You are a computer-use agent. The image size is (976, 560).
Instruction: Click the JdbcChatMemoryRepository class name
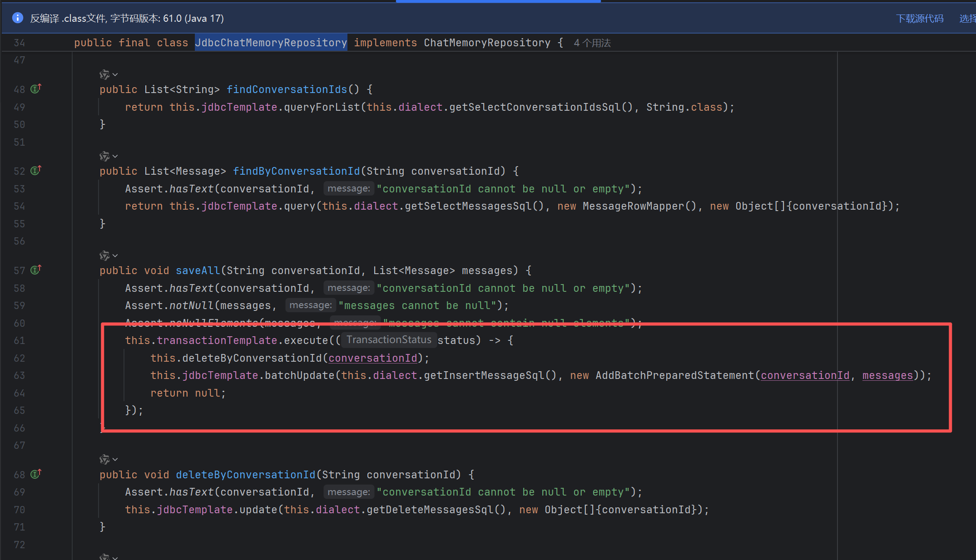(271, 43)
